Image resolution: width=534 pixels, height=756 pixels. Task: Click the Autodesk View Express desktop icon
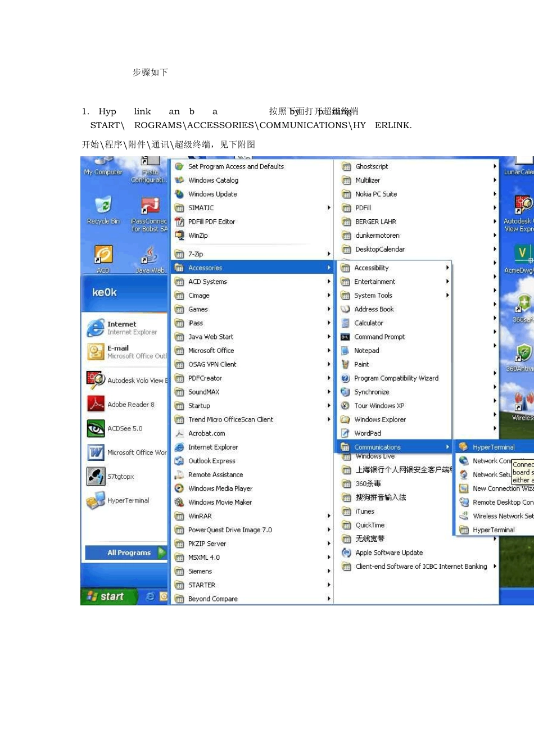coord(521,214)
